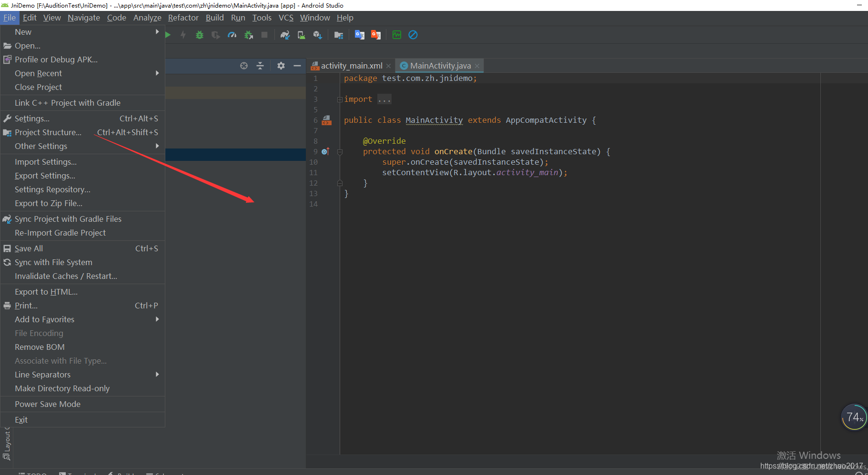Image resolution: width=868 pixels, height=475 pixels.
Task: Open Project Structure toolbar icon
Action: pyautogui.click(x=339, y=34)
